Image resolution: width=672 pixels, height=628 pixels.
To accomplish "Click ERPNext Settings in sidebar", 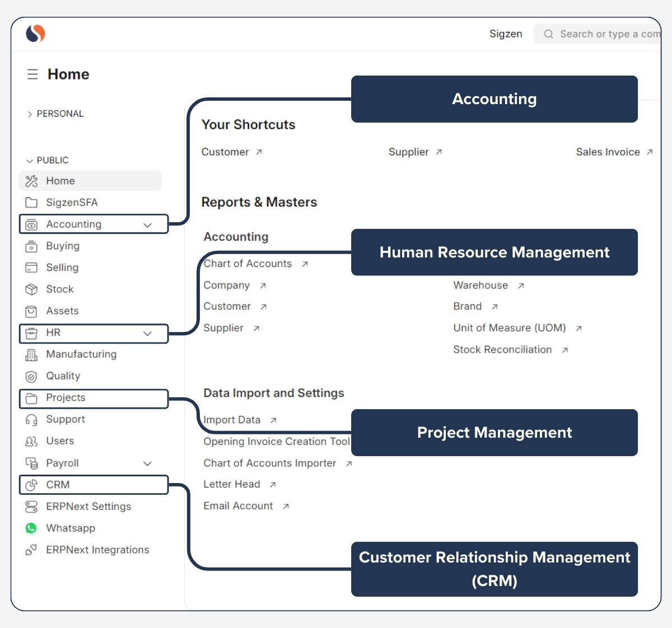I will pyautogui.click(x=88, y=507).
